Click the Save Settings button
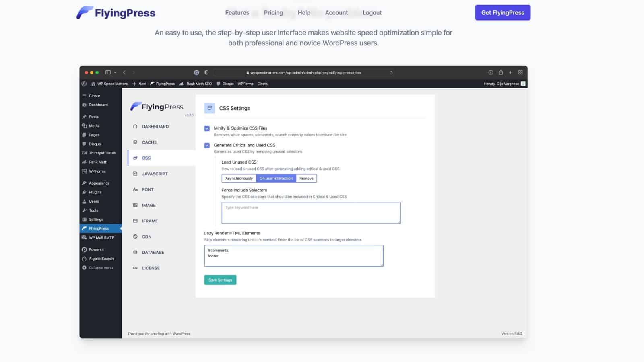The height and width of the screenshot is (362, 644). 220,280
